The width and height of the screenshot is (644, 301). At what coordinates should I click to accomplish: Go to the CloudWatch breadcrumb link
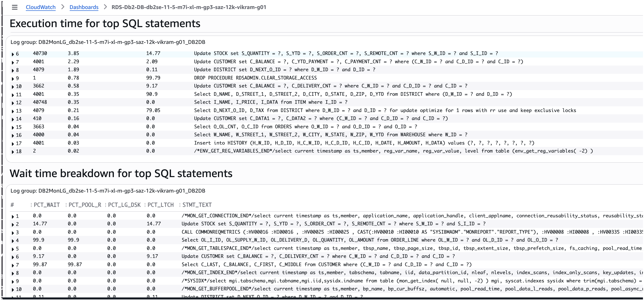(x=41, y=7)
